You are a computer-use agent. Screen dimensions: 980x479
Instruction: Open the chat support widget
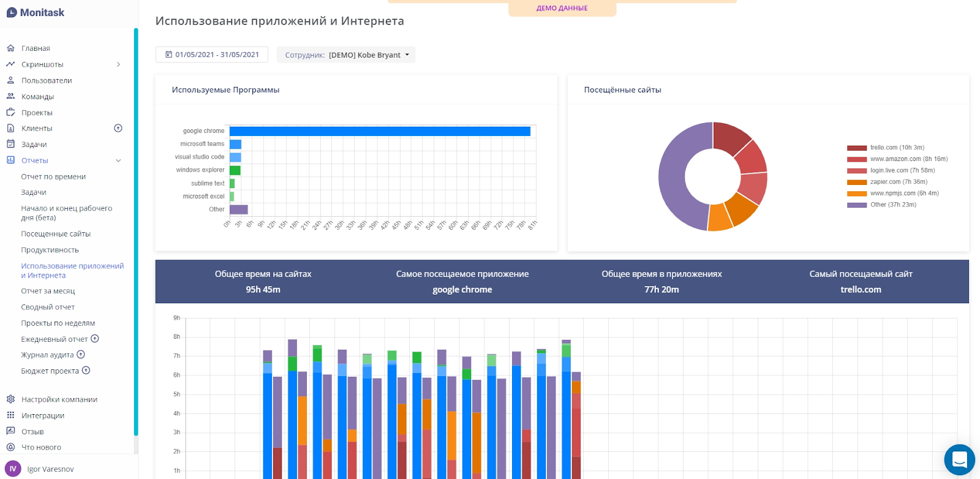point(959,459)
